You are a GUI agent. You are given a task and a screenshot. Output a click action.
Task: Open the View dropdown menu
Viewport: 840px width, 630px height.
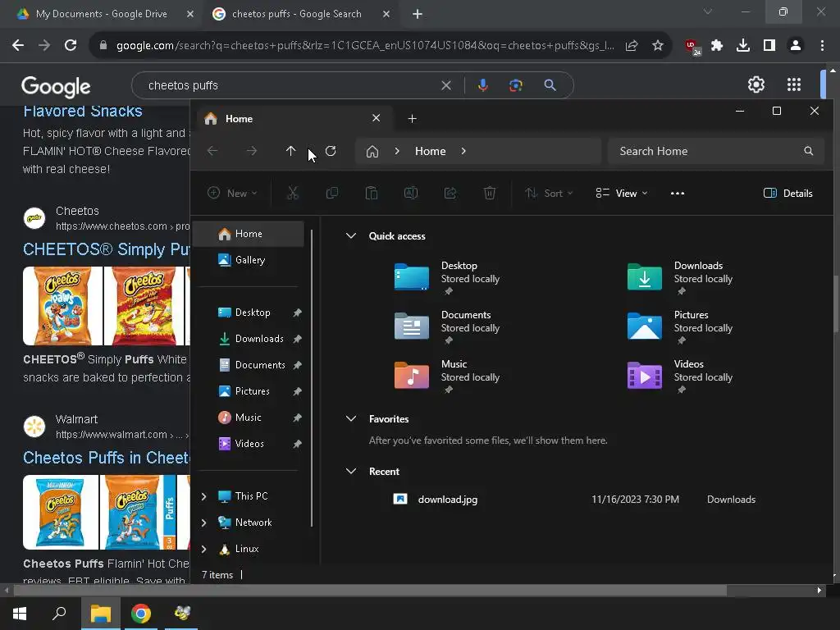(622, 194)
